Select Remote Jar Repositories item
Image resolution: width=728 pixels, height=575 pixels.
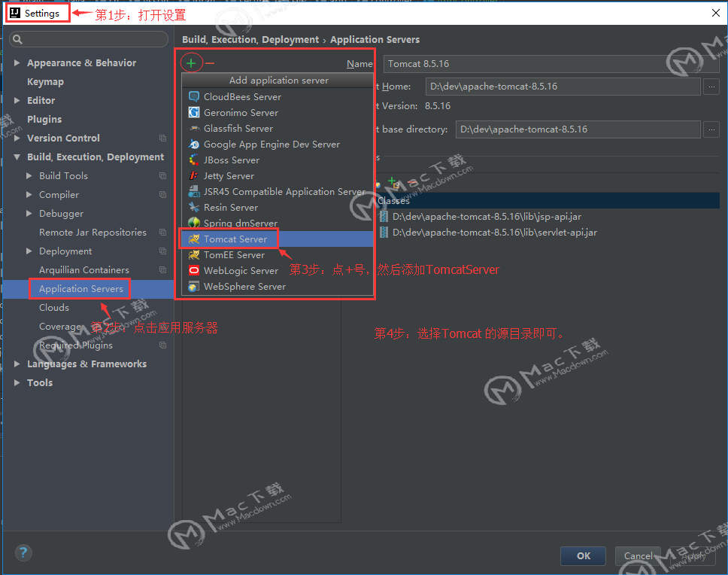pos(93,233)
